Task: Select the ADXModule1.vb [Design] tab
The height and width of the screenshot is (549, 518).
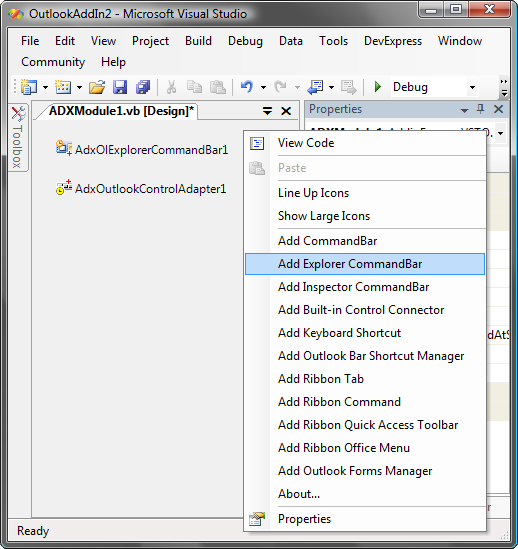Action: tap(121, 111)
